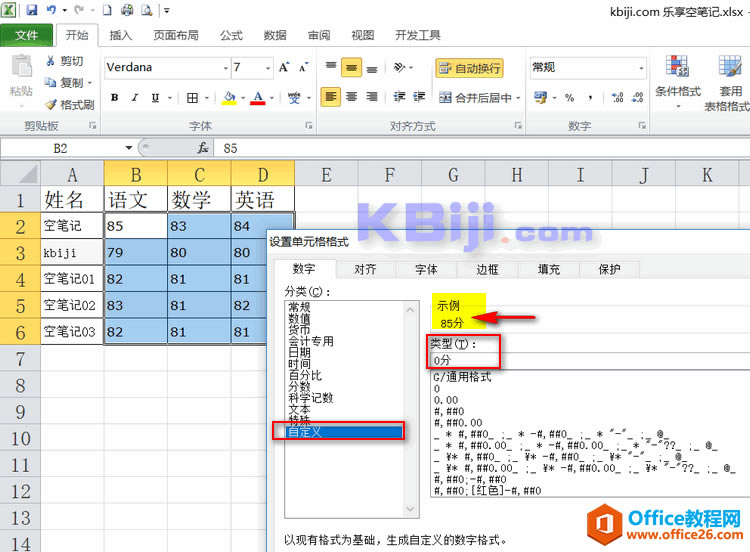Image resolution: width=750 pixels, height=552 pixels.
Task: Open the File (文件) tab
Action: 26,35
